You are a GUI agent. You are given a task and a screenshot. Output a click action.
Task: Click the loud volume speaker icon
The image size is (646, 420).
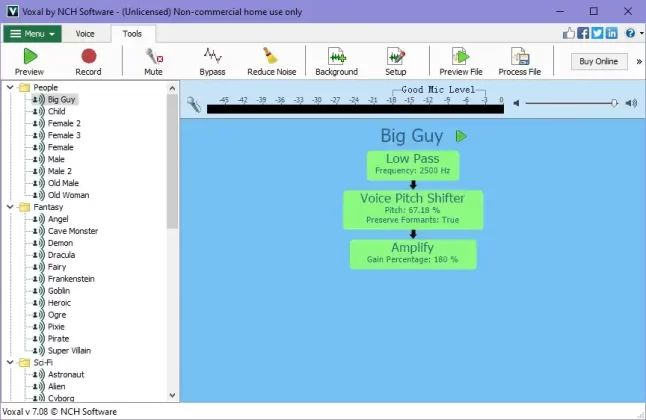point(631,103)
